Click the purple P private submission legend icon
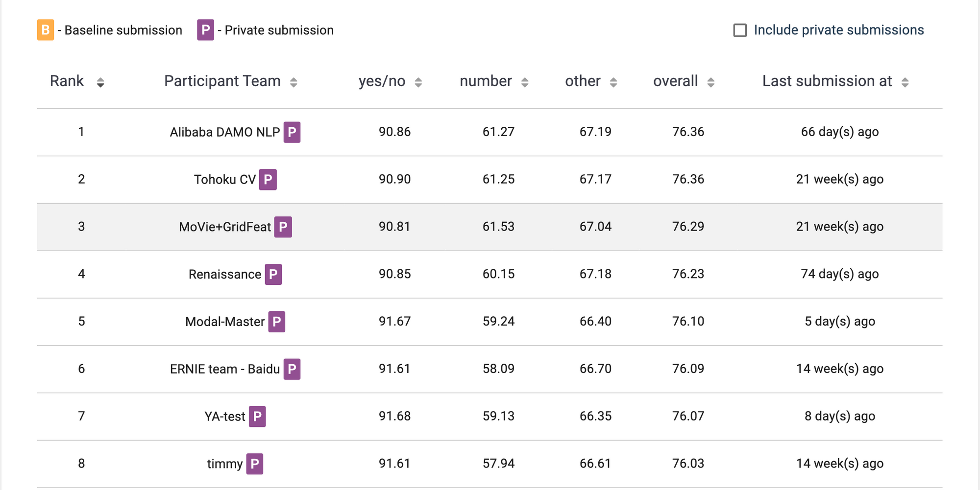The height and width of the screenshot is (490, 980). coord(205,29)
